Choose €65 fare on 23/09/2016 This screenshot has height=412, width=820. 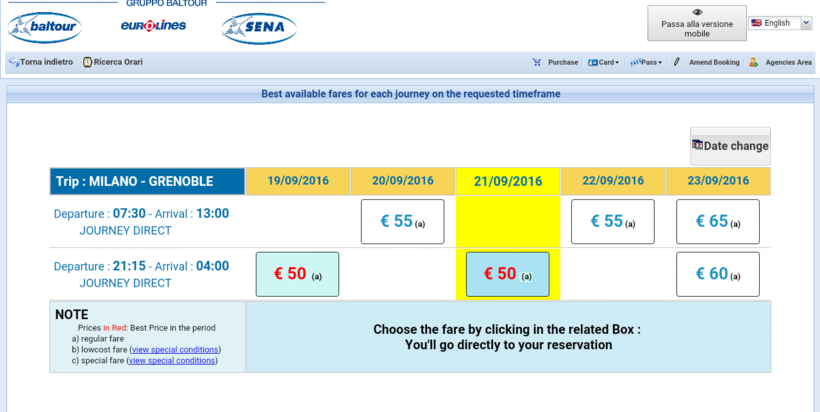pyautogui.click(x=718, y=222)
